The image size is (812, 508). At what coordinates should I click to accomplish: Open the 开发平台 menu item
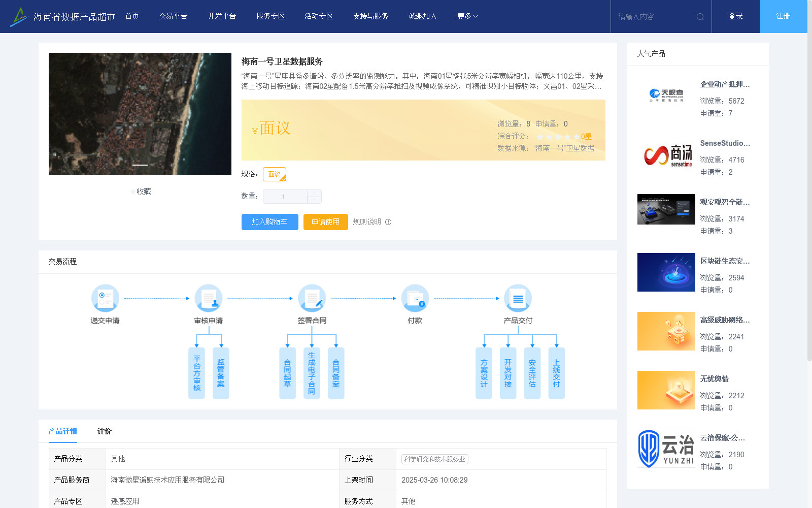click(x=222, y=16)
